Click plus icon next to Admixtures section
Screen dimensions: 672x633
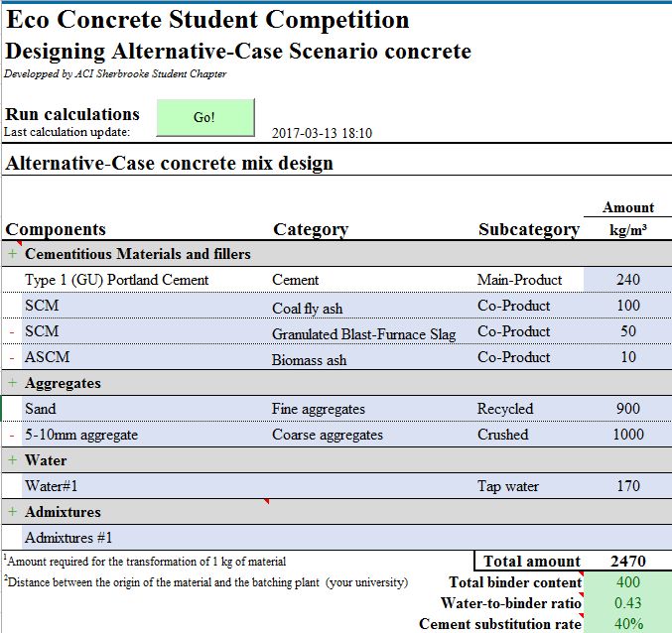13,511
